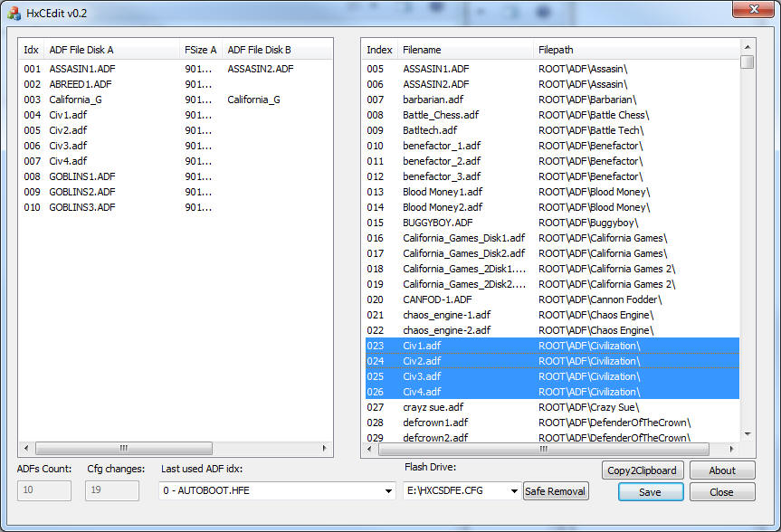Click the right list horizontal scrollbar thumb
The height and width of the screenshot is (532, 781).
point(543,449)
